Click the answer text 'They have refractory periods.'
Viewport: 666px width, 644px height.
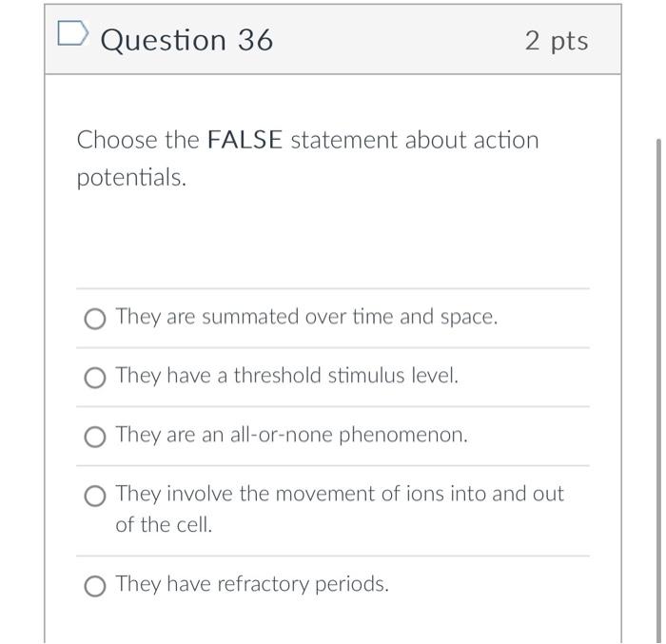252,583
